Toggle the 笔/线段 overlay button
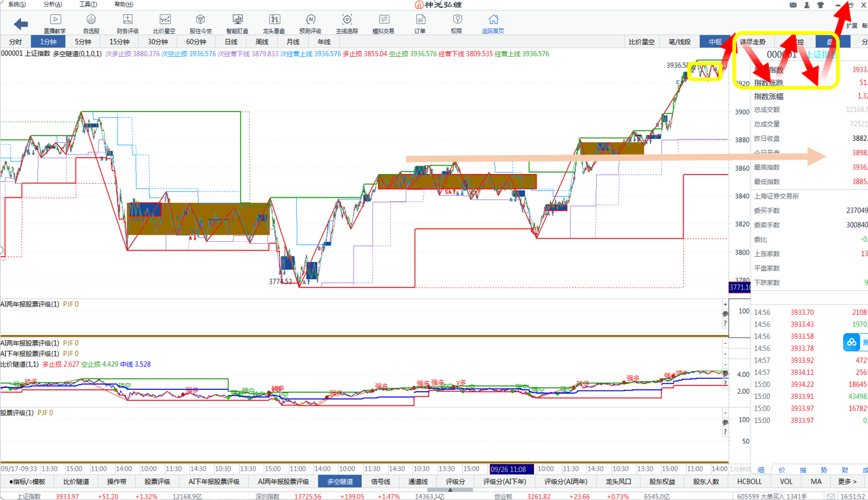The height and width of the screenshot is (500, 868). tap(680, 42)
